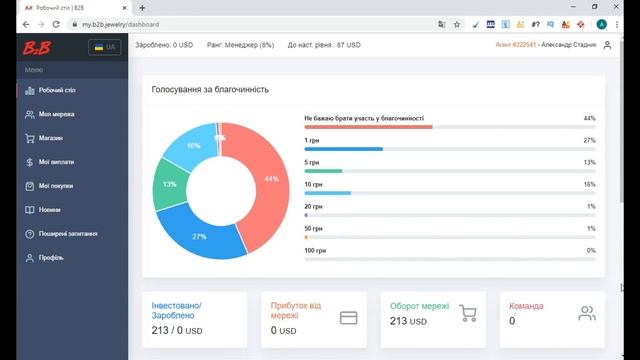640x360 pixels.
Task: Bookmark the page with the star icon
Action: point(457,24)
